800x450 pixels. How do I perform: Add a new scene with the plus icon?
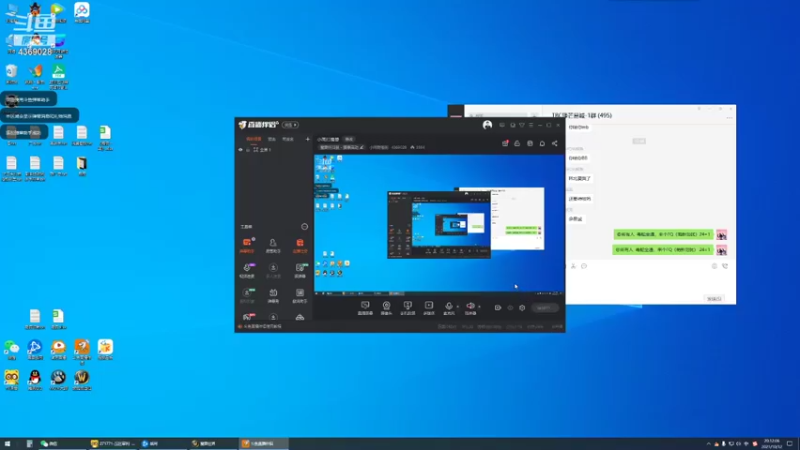307,139
